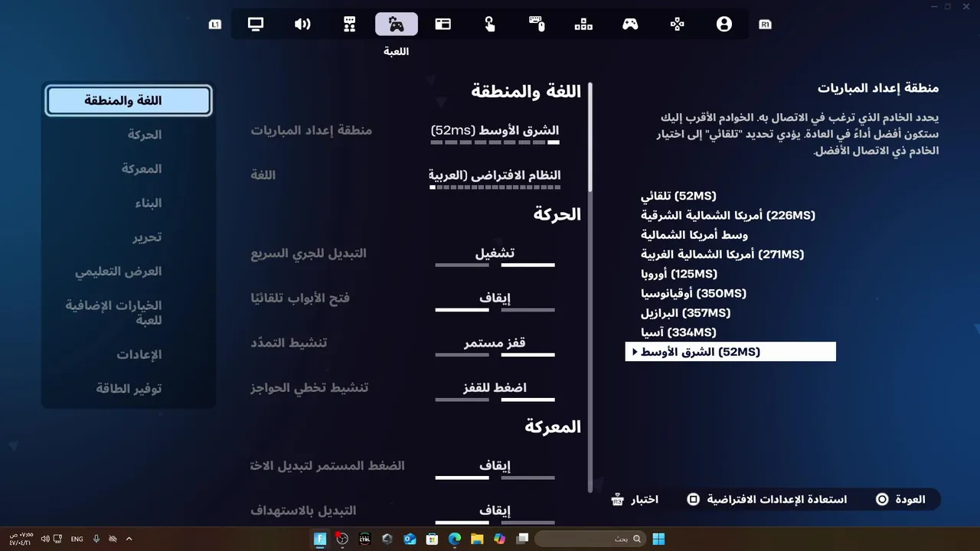Click the CTRL app taskbar icon
The image size is (980, 551).
click(x=364, y=539)
